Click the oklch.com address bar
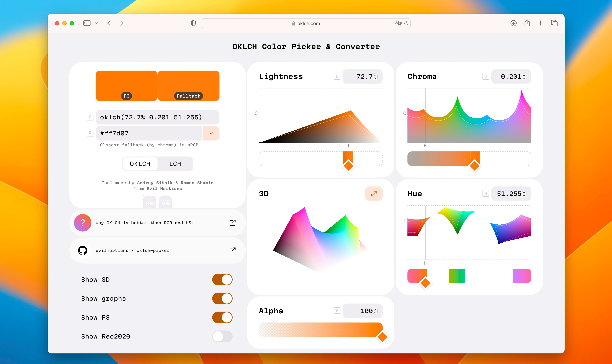The width and height of the screenshot is (612, 364). coord(306,23)
